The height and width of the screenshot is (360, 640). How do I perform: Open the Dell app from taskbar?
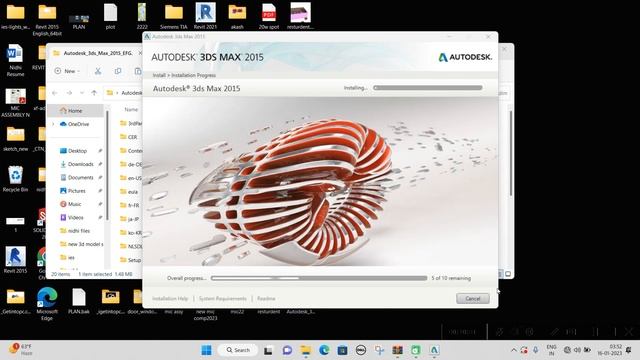click(361, 350)
